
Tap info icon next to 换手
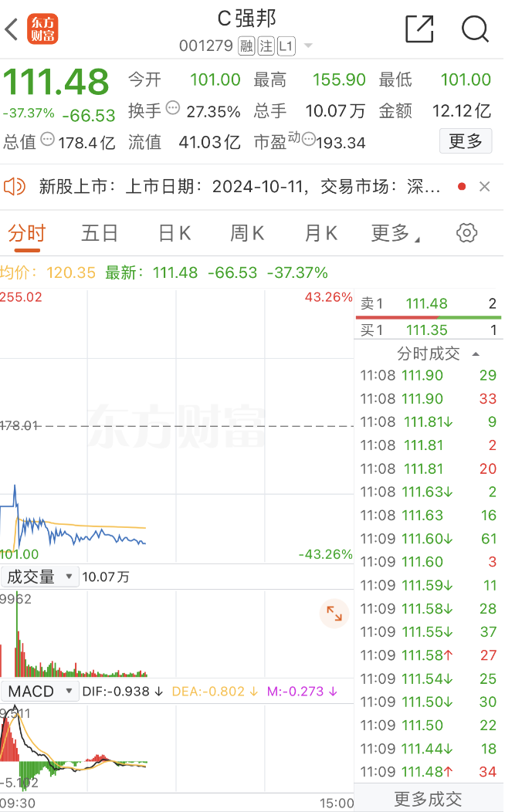pyautogui.click(x=173, y=109)
